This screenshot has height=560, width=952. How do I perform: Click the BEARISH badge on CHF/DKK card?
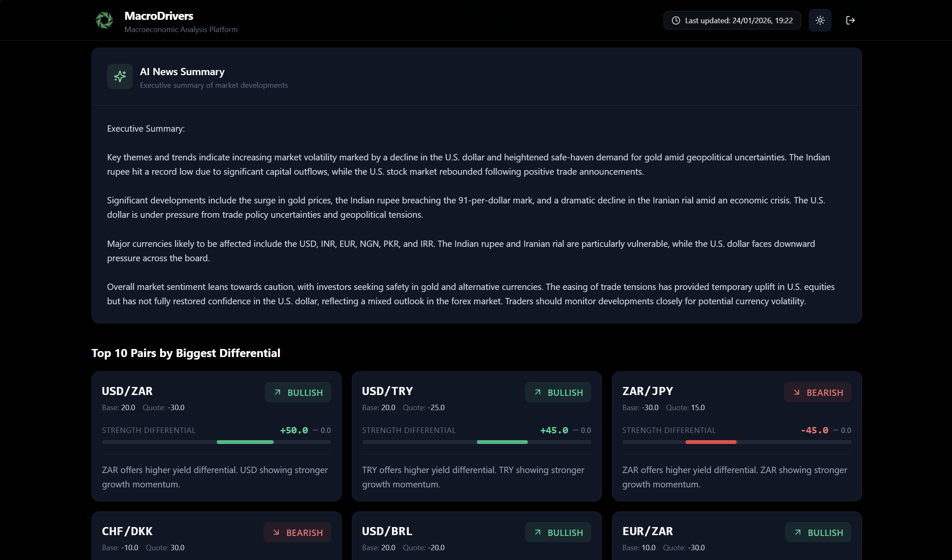(297, 533)
